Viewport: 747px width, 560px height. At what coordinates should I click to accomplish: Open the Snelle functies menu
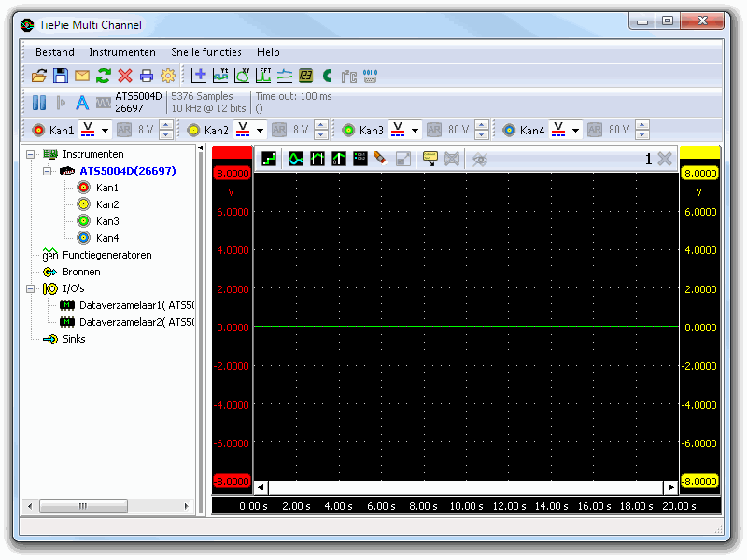point(204,52)
